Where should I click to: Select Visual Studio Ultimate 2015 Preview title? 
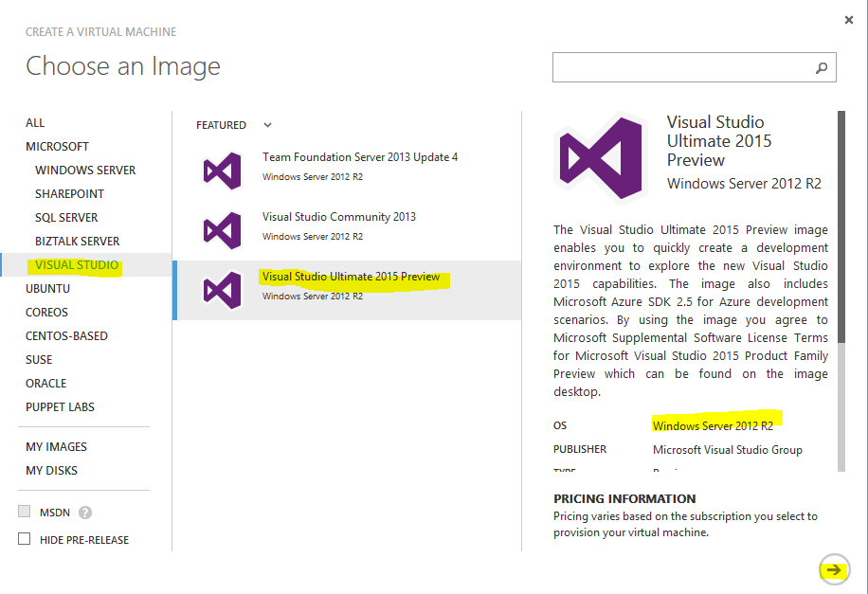click(x=351, y=277)
